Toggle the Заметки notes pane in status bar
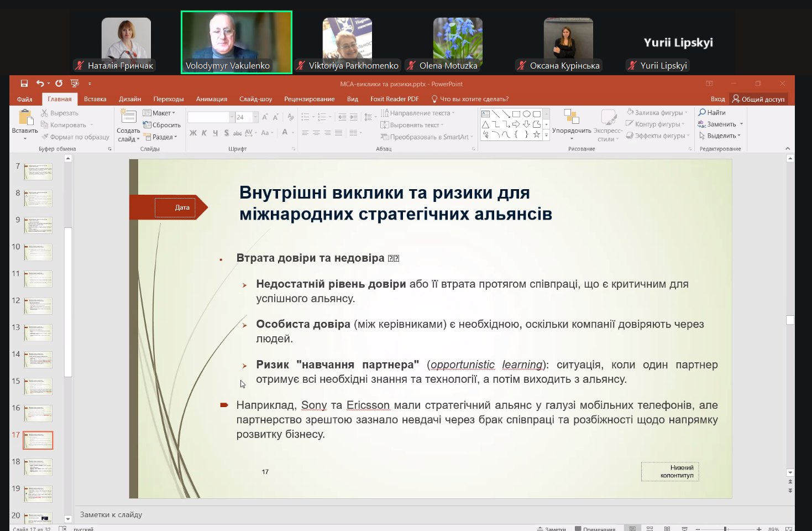Screen dimensions: 812x531 point(552,529)
